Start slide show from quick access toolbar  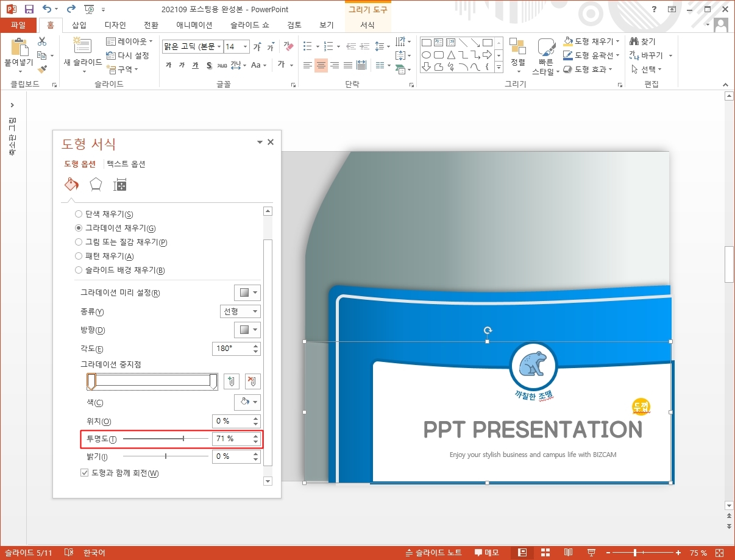coord(90,9)
